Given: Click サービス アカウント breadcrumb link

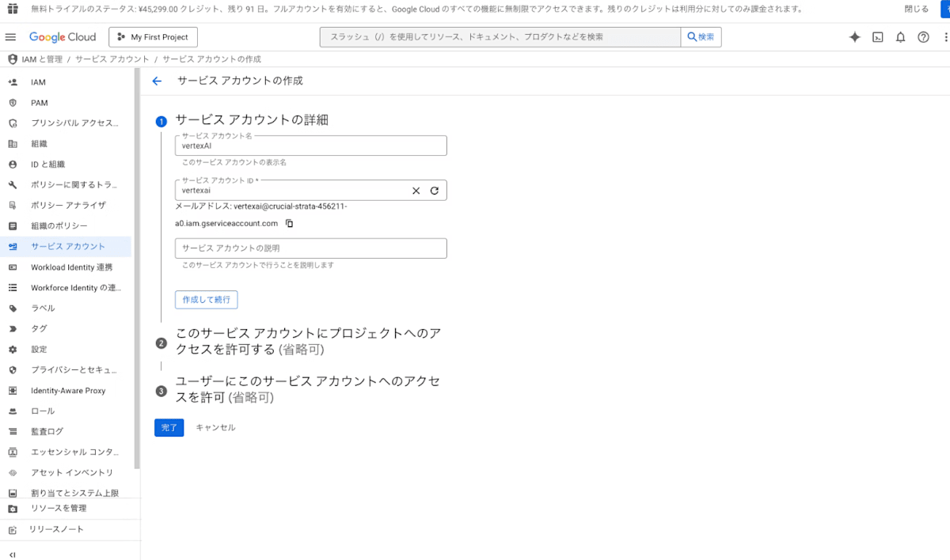Looking at the screenshot, I should [112, 59].
